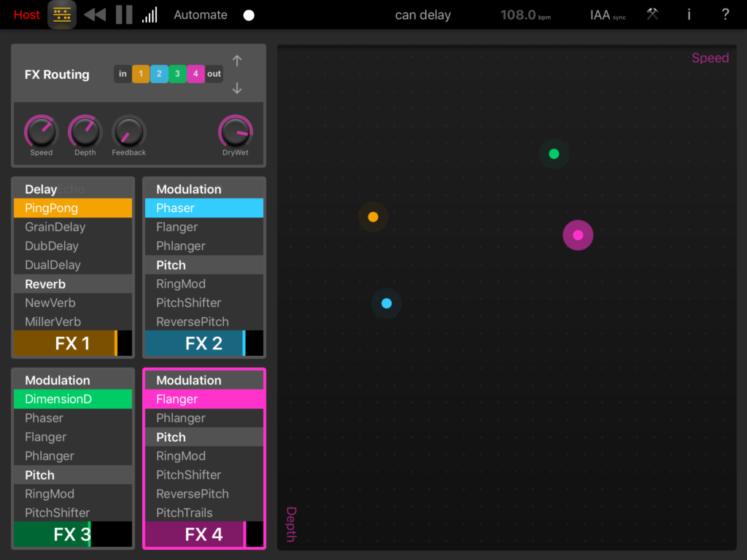Click the Speed knob
This screenshot has width=747, height=560.
pos(42,131)
